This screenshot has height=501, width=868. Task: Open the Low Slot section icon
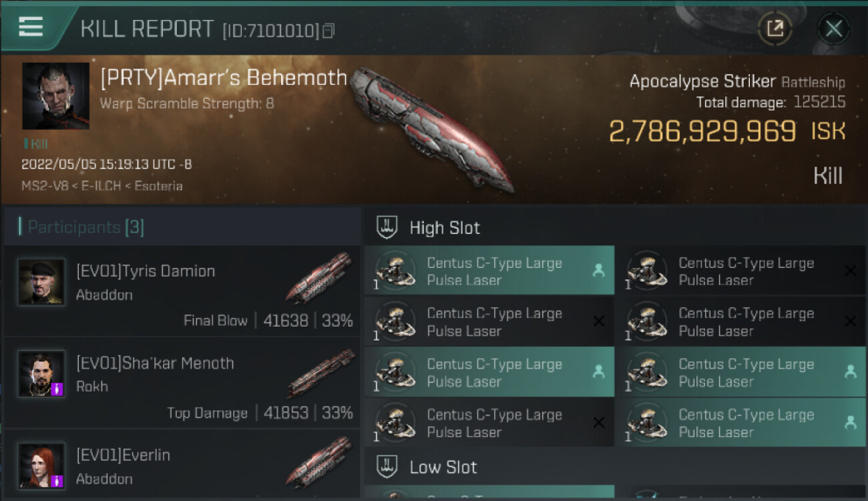[x=387, y=467]
